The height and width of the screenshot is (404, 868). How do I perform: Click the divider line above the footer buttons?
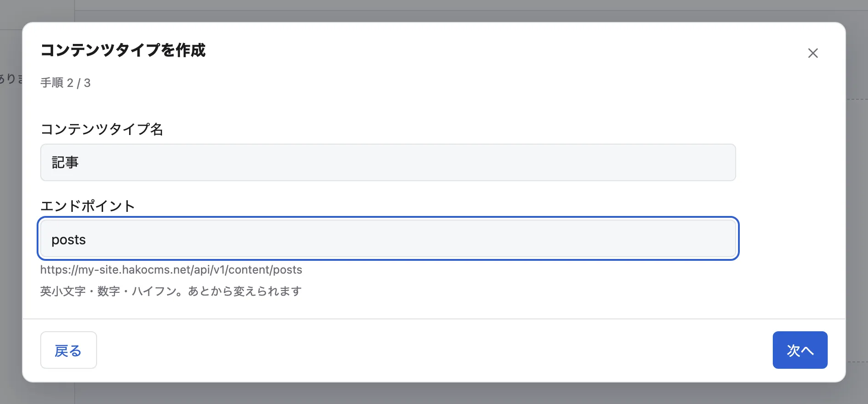click(x=434, y=319)
